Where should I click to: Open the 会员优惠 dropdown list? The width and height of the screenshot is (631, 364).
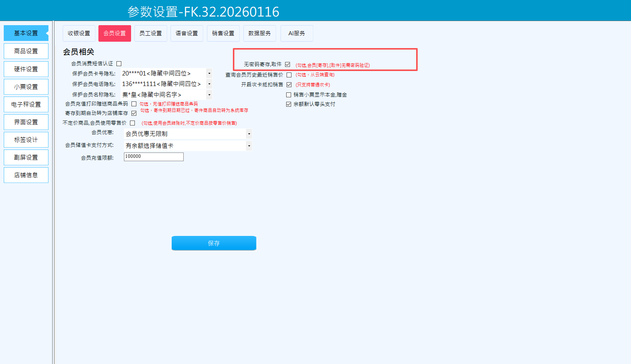[249, 134]
